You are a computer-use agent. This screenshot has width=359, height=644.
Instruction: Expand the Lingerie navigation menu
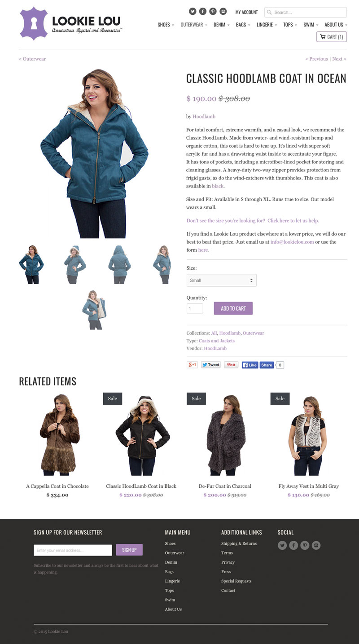pos(267,25)
